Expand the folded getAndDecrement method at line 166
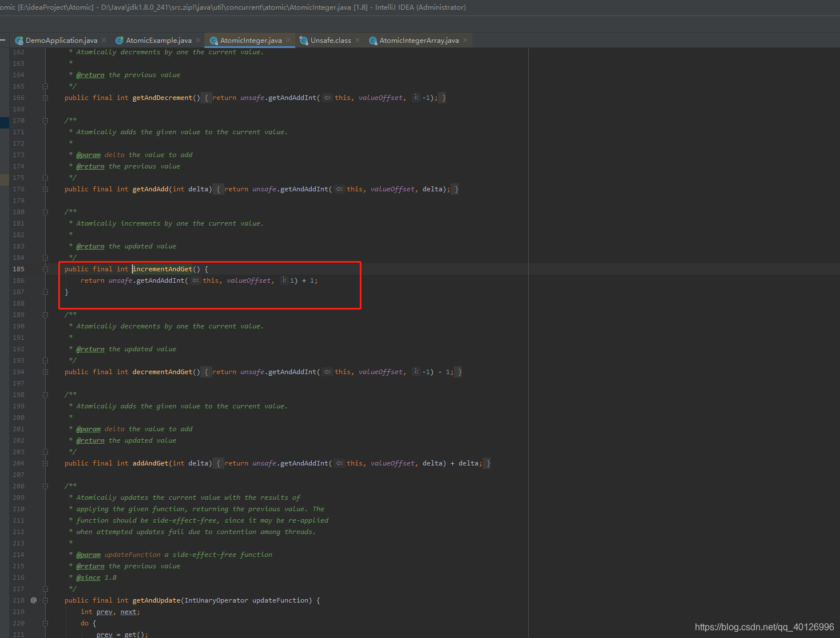The height and width of the screenshot is (638, 840). pos(45,98)
